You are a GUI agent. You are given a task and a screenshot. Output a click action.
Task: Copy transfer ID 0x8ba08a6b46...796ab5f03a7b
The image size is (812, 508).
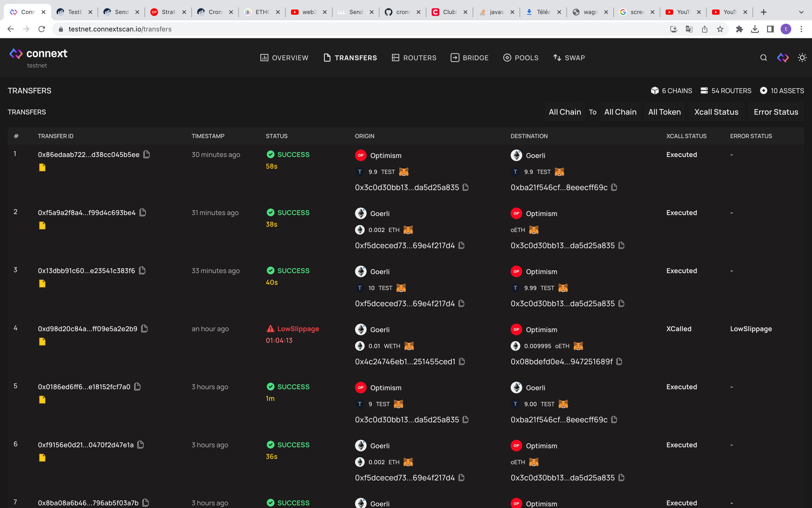point(146,503)
